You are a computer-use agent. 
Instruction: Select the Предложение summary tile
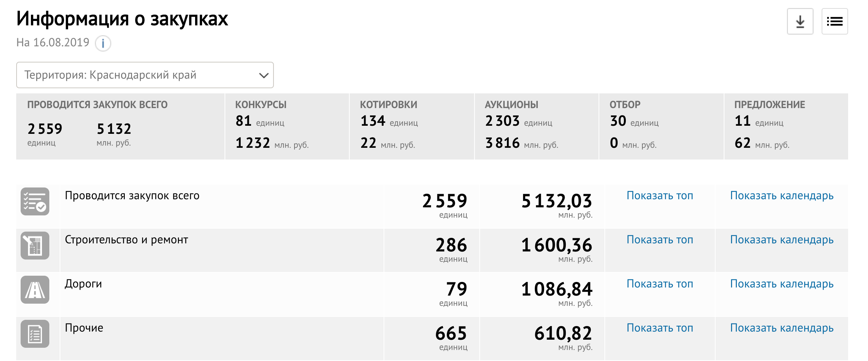coord(786,126)
